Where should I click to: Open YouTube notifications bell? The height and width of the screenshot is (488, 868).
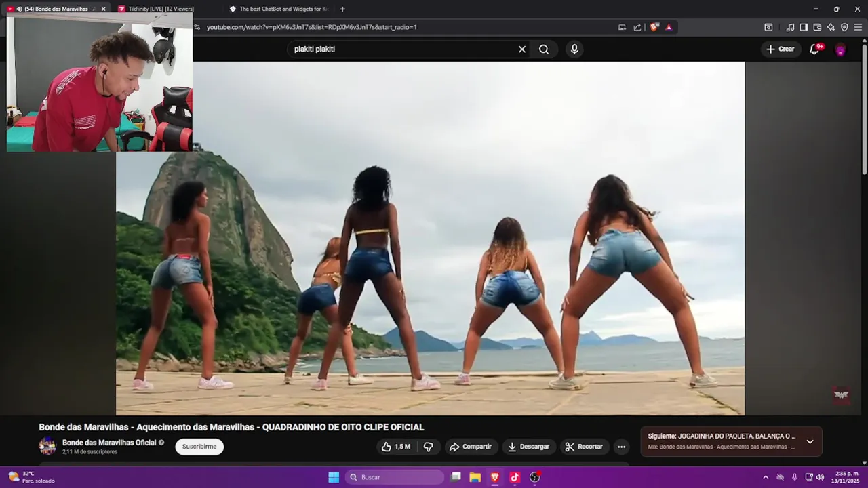[x=815, y=49]
